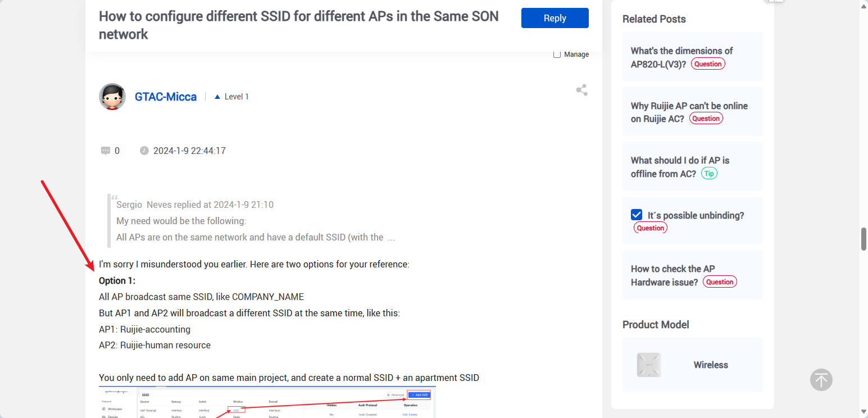Open 'What's the dimensions of AP820-L(V3)?' post
The width and height of the screenshot is (868, 418).
click(681, 57)
